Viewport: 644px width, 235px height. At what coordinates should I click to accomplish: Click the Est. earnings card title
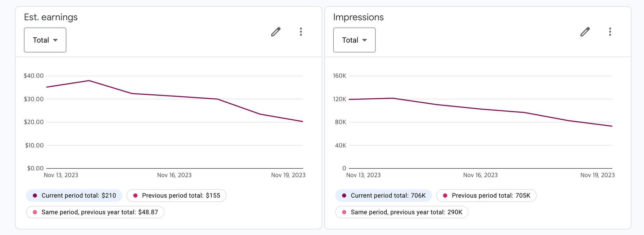click(51, 17)
